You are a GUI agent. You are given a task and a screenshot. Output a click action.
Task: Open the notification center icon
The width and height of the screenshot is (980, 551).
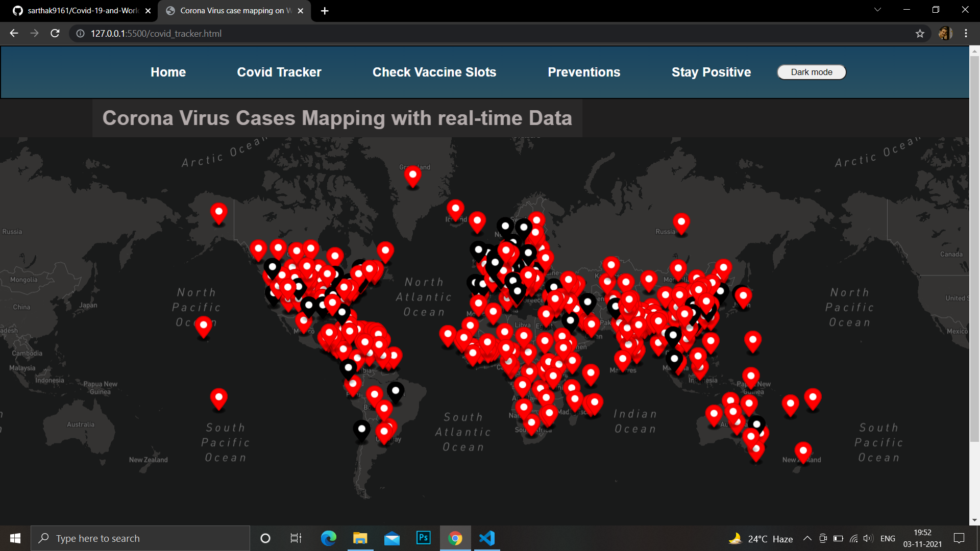click(x=959, y=538)
